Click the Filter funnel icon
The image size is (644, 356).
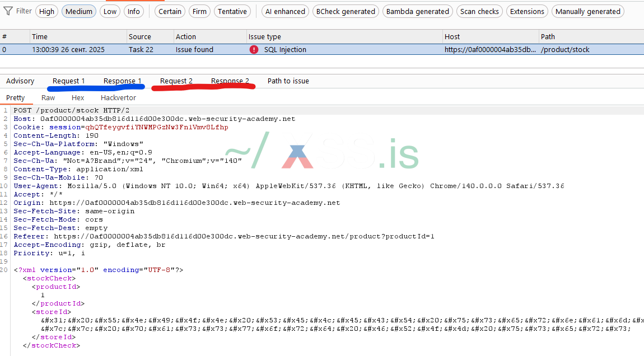point(8,11)
